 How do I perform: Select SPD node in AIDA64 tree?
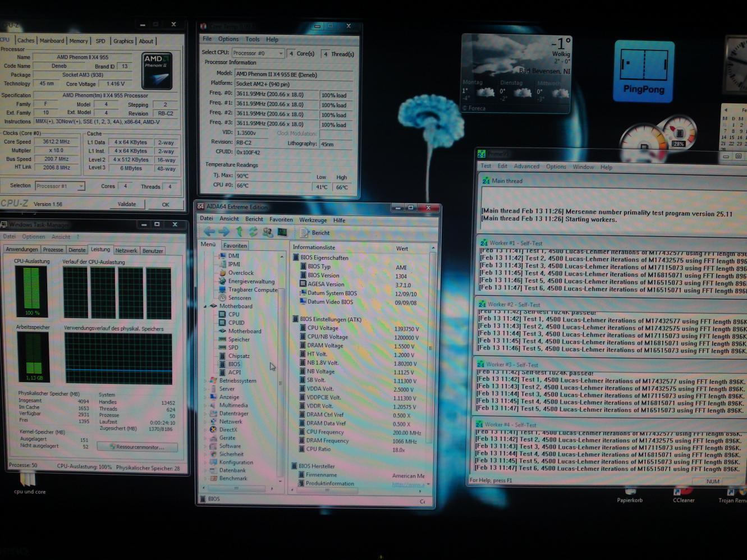coord(229,347)
